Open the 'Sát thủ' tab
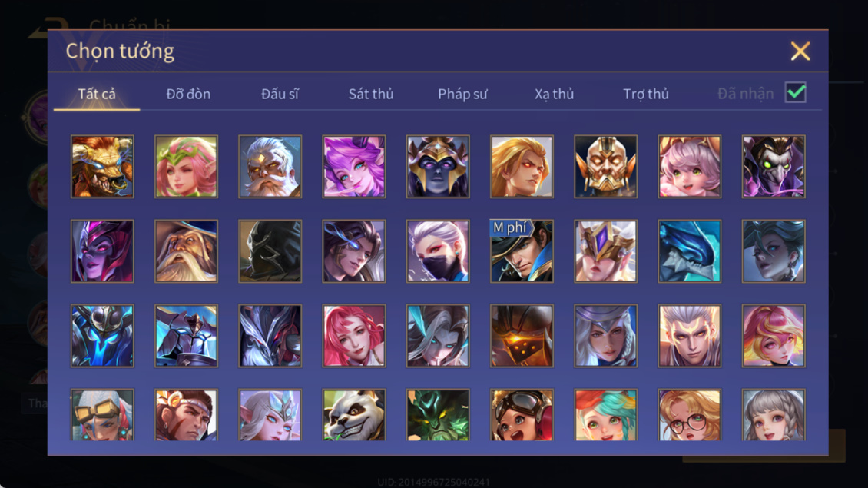Screen dimensions: 868x488 pos(371,95)
